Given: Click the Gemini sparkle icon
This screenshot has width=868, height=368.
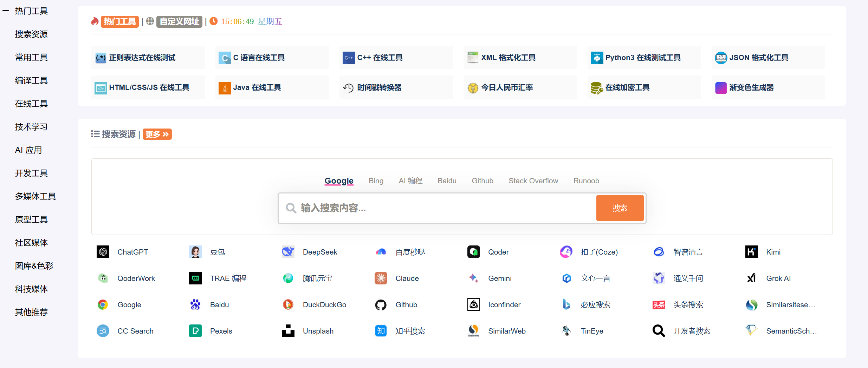Looking at the screenshot, I should 474,278.
